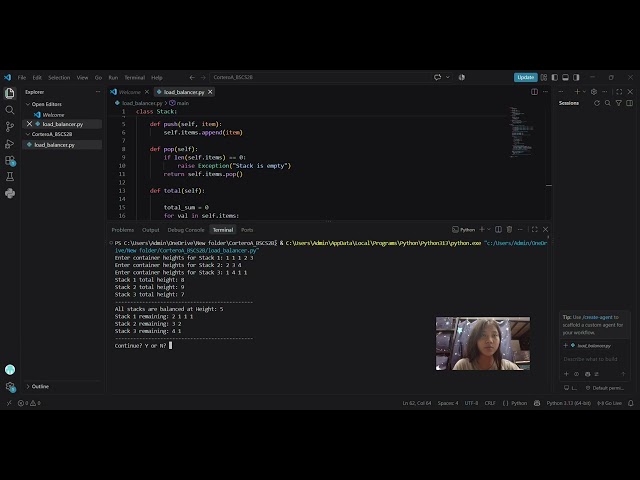640x480 pixels.
Task: Open Explorer views ellipsis menu
Action: point(98,92)
